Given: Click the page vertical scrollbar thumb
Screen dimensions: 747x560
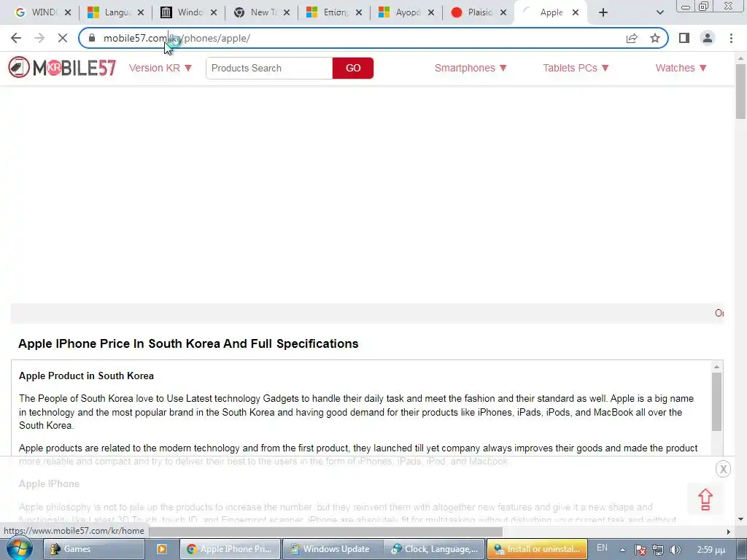Looking at the screenshot, I should pos(740,90).
